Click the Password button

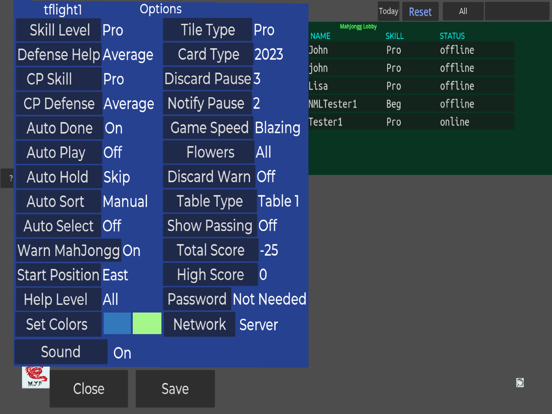[x=197, y=299]
